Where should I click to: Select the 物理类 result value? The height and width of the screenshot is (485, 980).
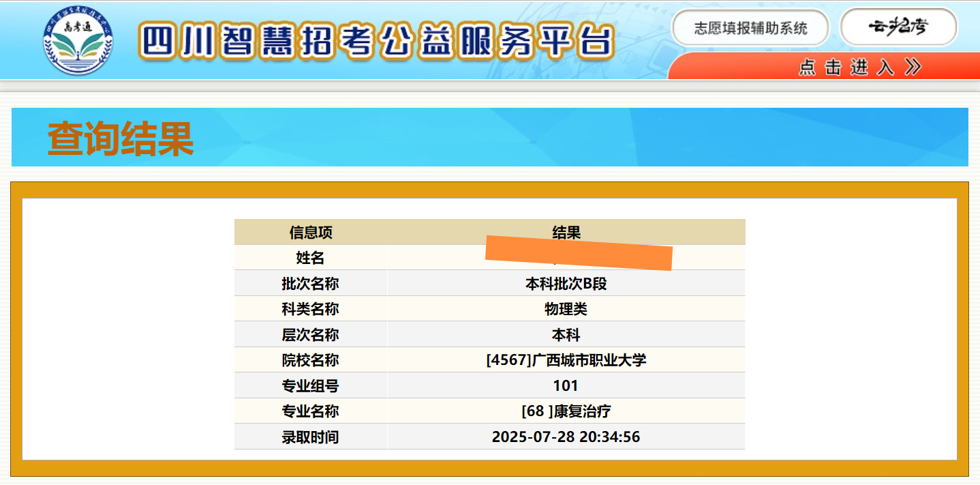pyautogui.click(x=566, y=309)
